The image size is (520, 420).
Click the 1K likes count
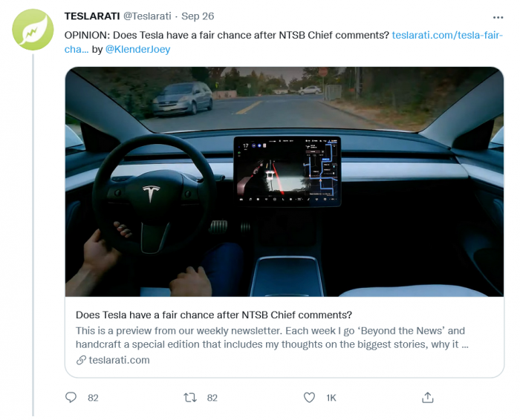tap(331, 398)
